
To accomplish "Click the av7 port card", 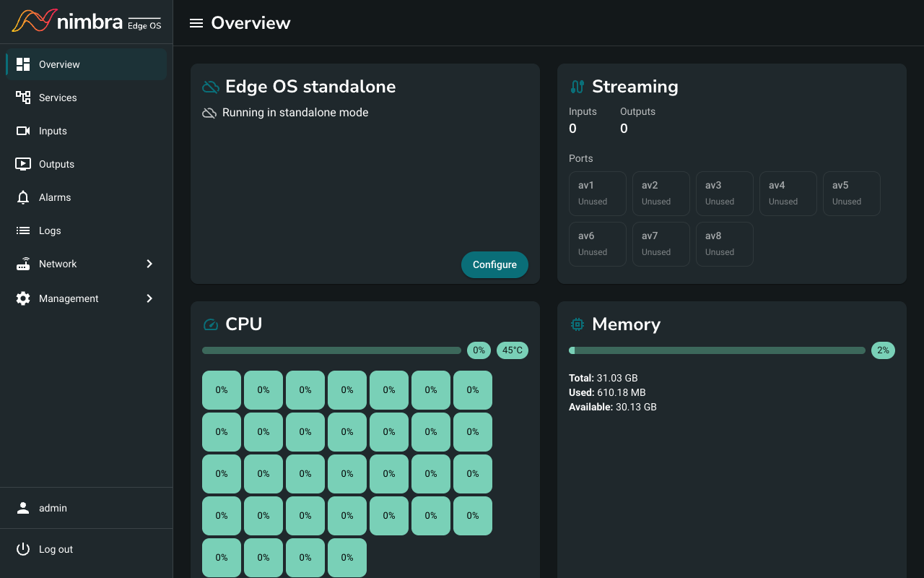I will pyautogui.click(x=661, y=244).
